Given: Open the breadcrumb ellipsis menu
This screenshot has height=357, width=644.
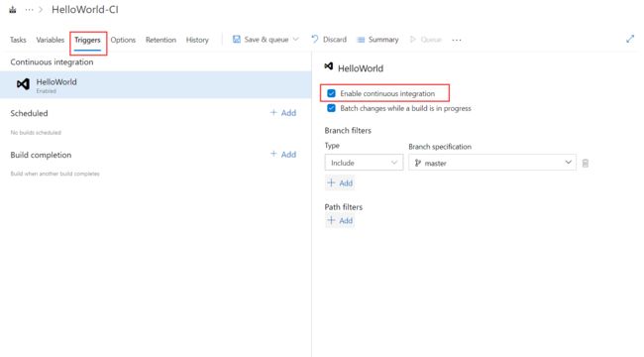Looking at the screenshot, I should 29,10.
